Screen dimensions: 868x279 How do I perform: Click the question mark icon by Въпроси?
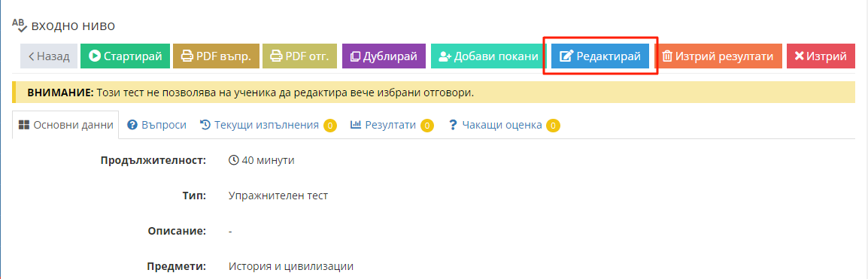pos(132,125)
